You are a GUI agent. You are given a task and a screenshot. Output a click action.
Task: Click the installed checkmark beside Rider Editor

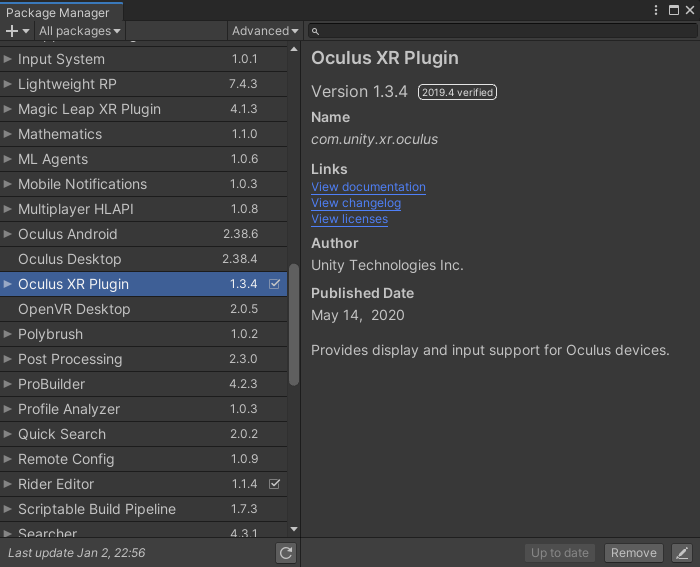tap(275, 484)
